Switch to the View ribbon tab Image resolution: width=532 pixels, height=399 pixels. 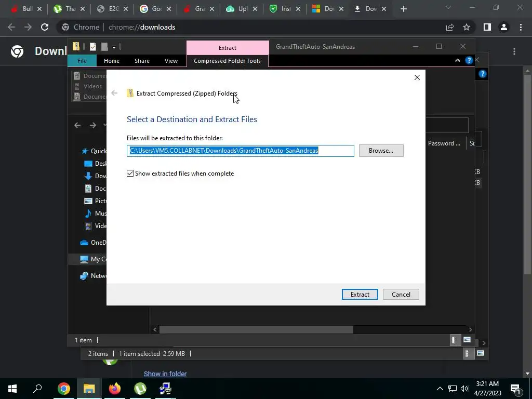[x=171, y=61]
